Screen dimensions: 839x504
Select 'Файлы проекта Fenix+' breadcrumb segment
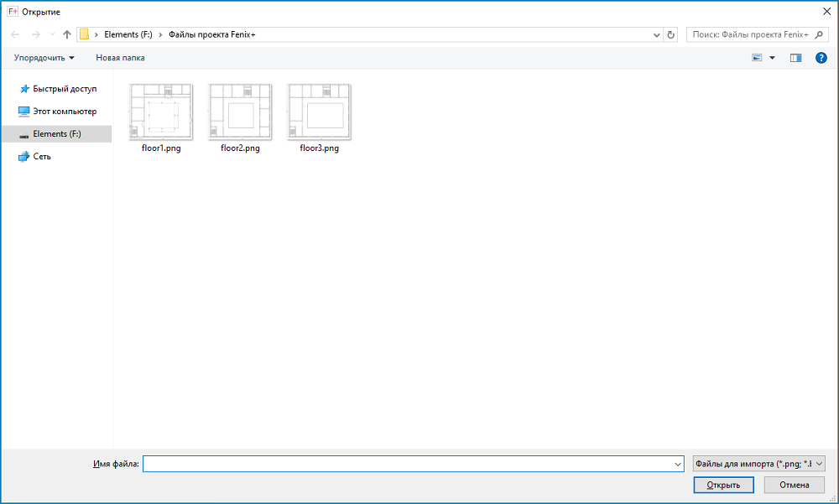212,34
